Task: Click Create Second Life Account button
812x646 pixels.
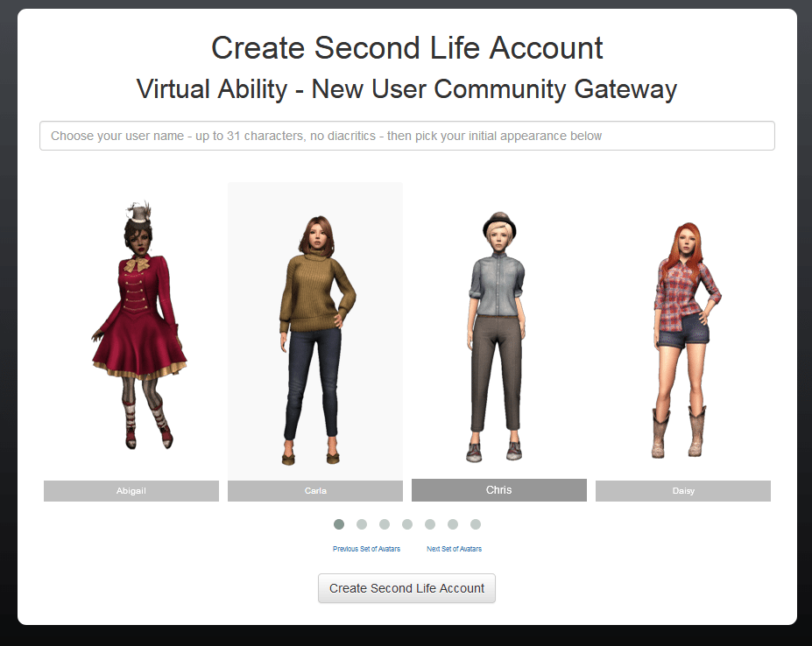Action: click(x=407, y=588)
